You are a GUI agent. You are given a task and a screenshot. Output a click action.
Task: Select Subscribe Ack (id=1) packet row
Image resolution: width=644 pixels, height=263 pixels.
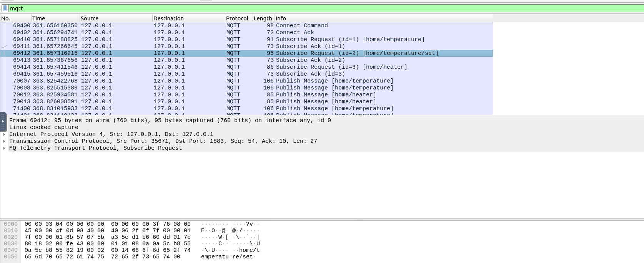246,46
